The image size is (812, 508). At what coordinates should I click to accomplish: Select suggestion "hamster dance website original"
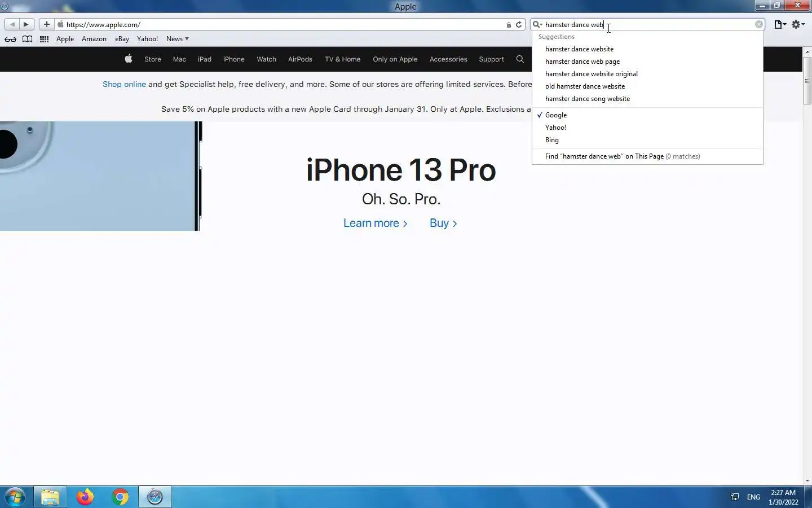click(647, 74)
